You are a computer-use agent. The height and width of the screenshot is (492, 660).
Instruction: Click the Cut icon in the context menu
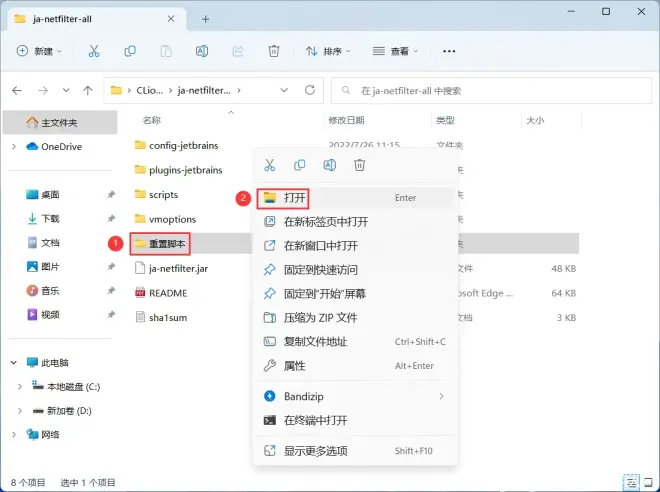(x=270, y=165)
